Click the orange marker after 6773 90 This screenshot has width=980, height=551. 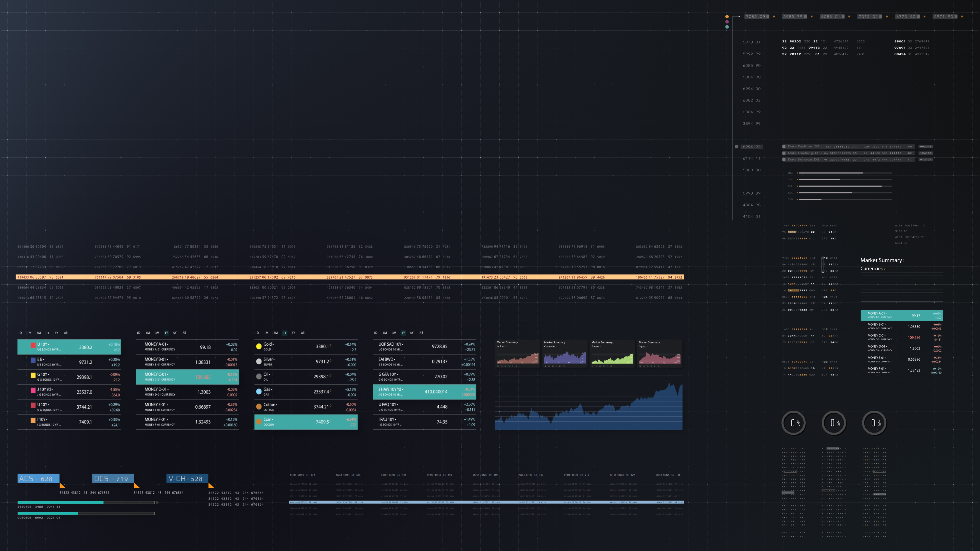click(x=924, y=17)
